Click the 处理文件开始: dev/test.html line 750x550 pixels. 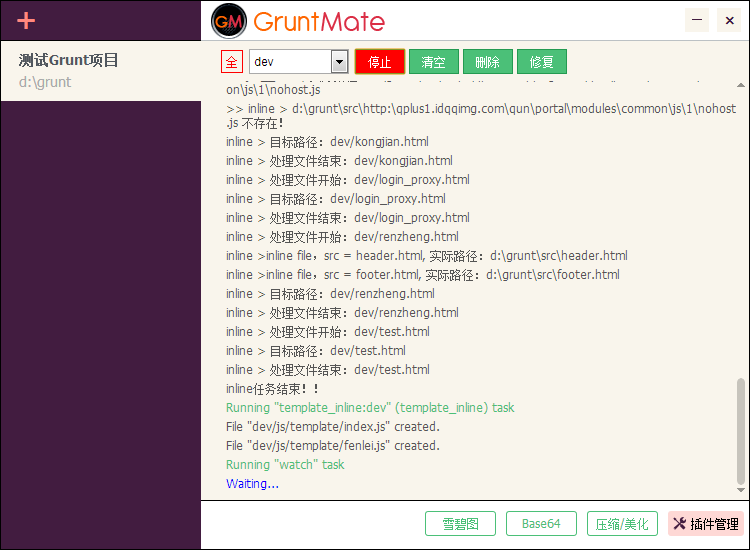click(328, 332)
